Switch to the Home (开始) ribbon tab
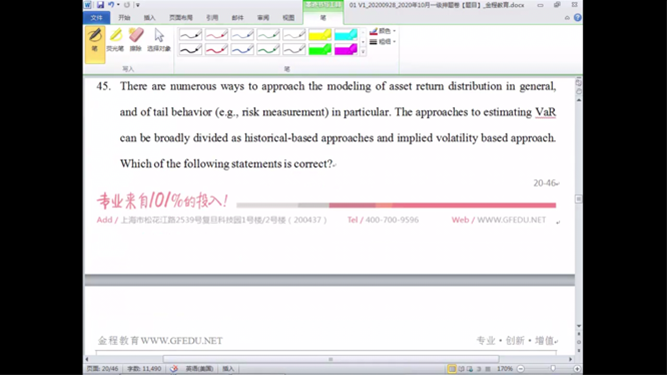The image size is (667, 375). coord(124,17)
